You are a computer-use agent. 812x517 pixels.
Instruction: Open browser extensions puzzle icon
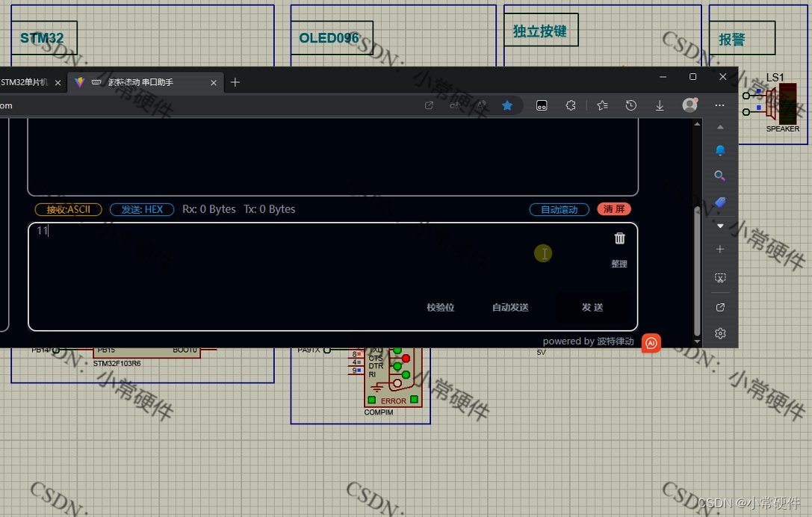pyautogui.click(x=571, y=105)
